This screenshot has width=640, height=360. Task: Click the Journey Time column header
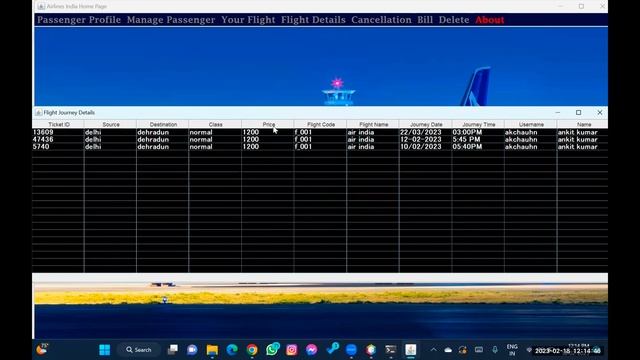tap(478, 124)
